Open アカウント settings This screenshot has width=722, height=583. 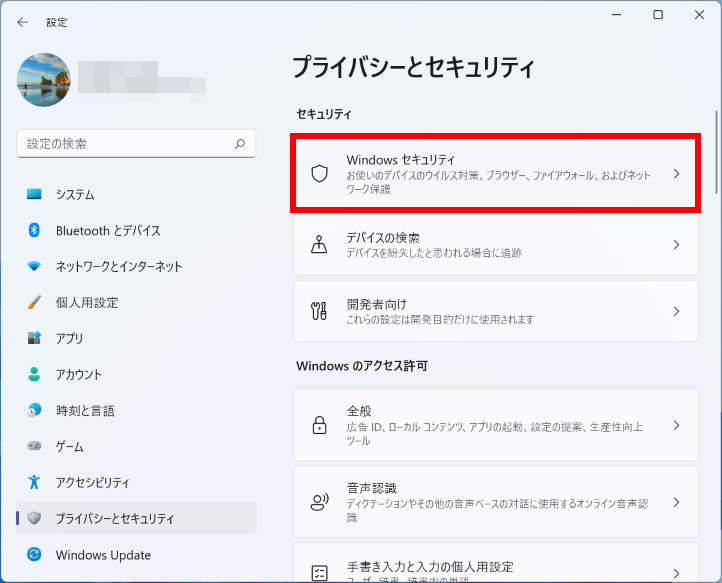[x=136, y=374]
